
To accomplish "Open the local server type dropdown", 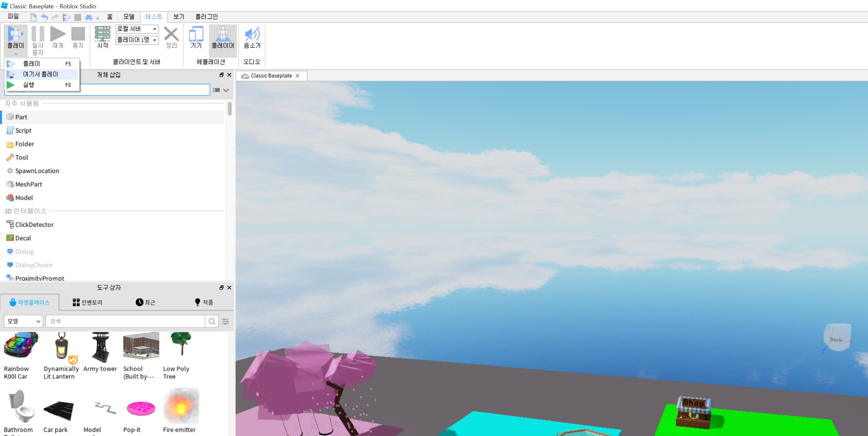I will (137, 29).
